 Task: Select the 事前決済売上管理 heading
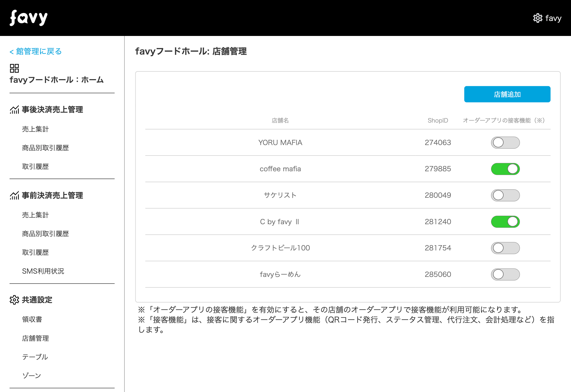click(52, 195)
